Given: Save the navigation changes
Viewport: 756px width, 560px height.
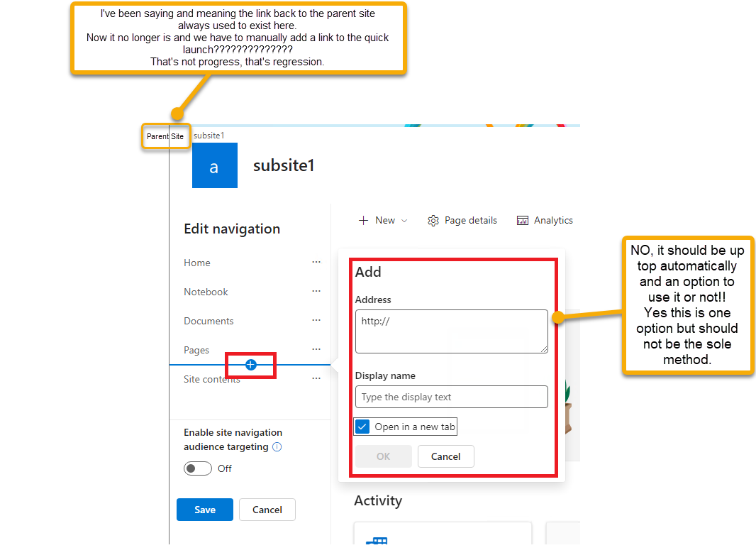Looking at the screenshot, I should pos(204,510).
